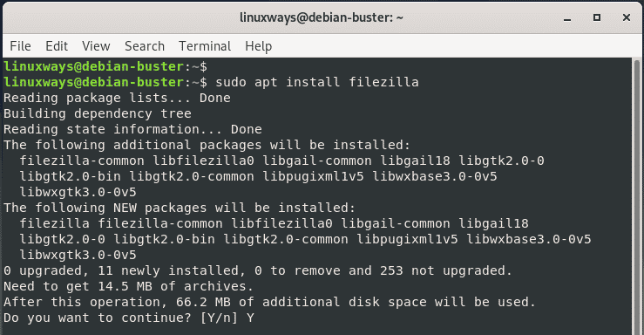644x335 pixels.
Task: Open the Edit menu
Action: coord(57,46)
